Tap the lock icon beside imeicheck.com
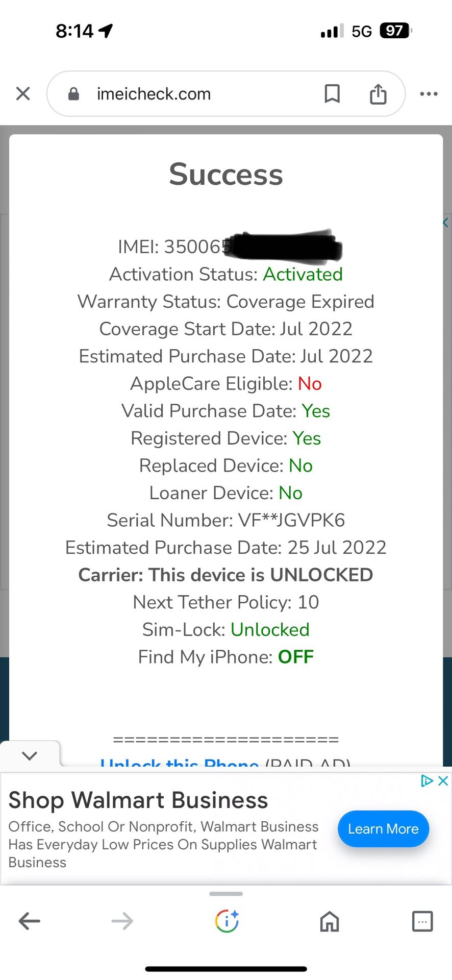The height and width of the screenshot is (980, 452). (74, 94)
